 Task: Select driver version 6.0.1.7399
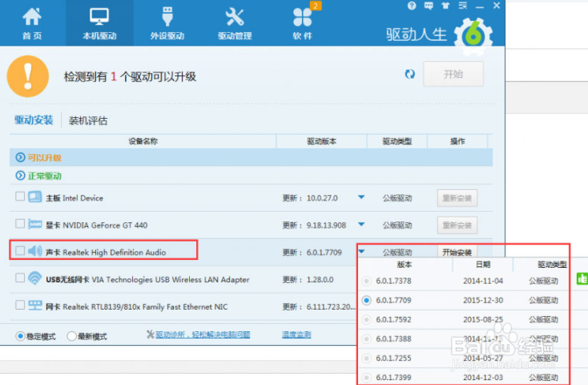367,378
